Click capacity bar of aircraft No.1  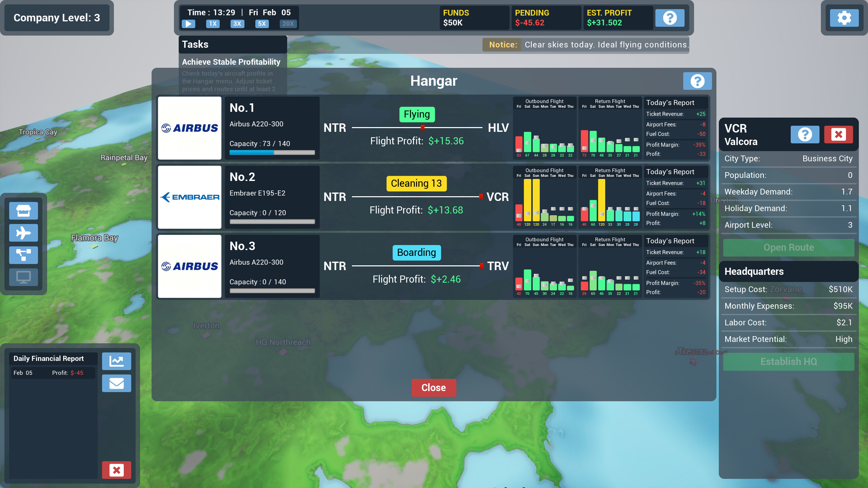[x=272, y=152]
